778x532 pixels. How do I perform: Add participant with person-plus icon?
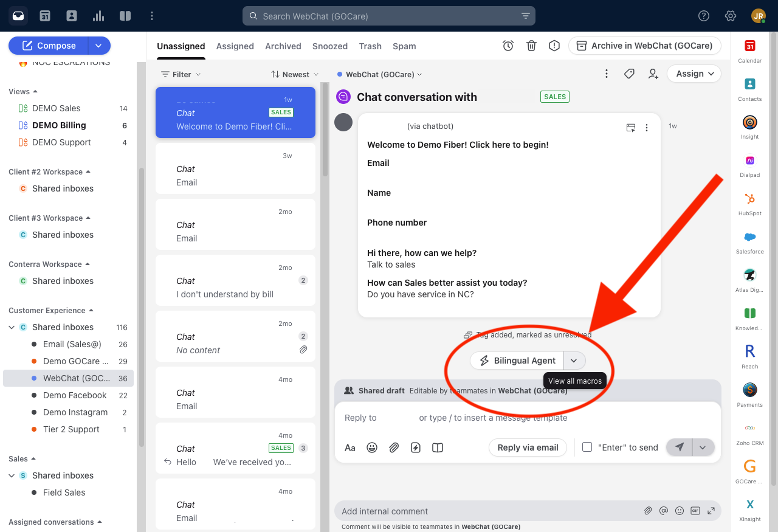(653, 74)
